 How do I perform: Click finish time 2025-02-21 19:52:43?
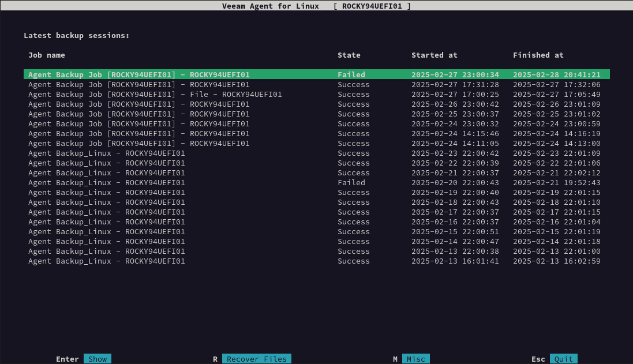pyautogui.click(x=557, y=182)
